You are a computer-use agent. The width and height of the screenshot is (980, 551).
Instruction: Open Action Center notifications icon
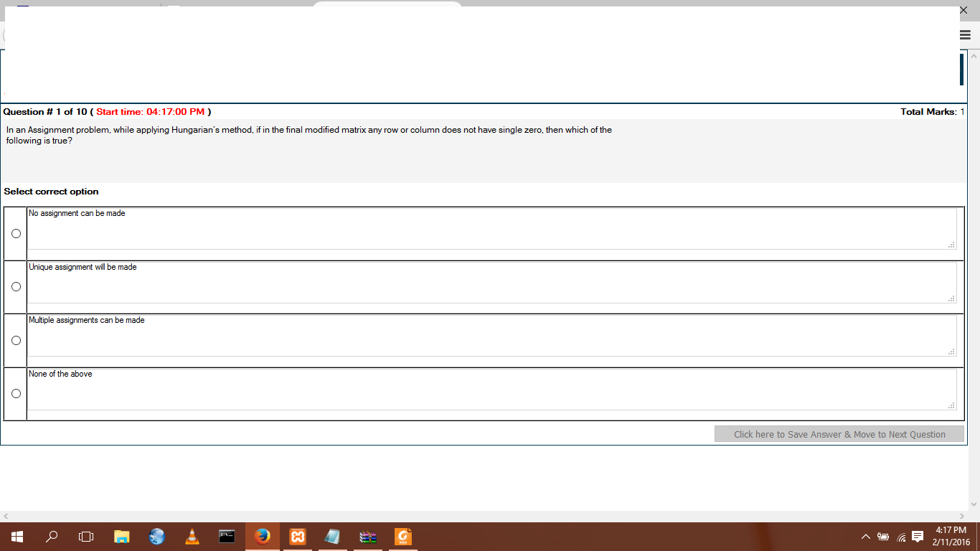point(918,537)
